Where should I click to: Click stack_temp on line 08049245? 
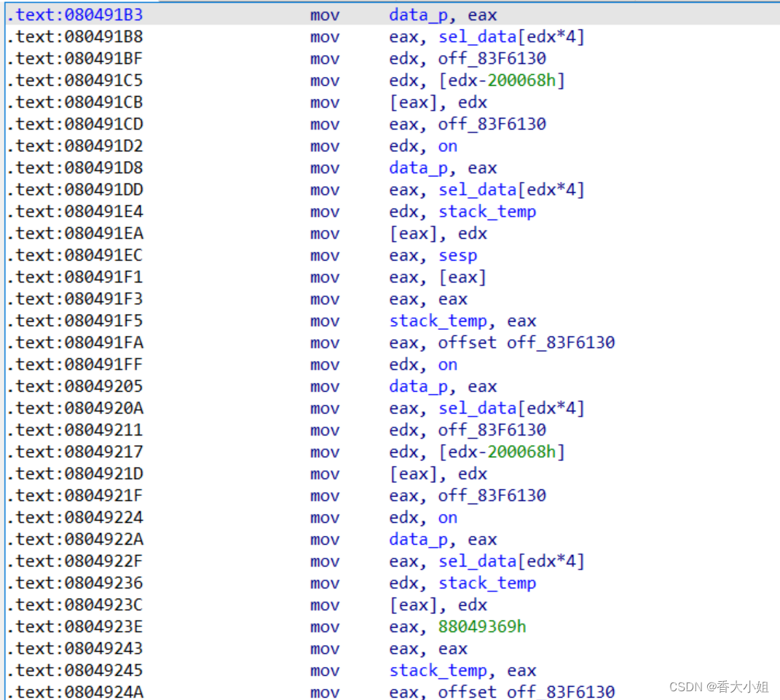(x=438, y=671)
